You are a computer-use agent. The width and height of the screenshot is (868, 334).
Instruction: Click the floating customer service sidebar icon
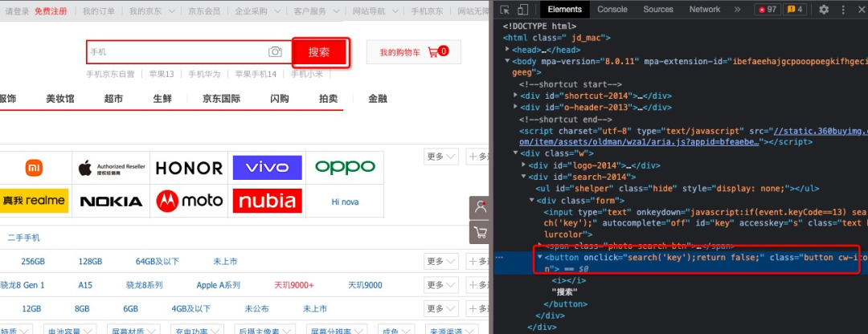[x=480, y=207]
